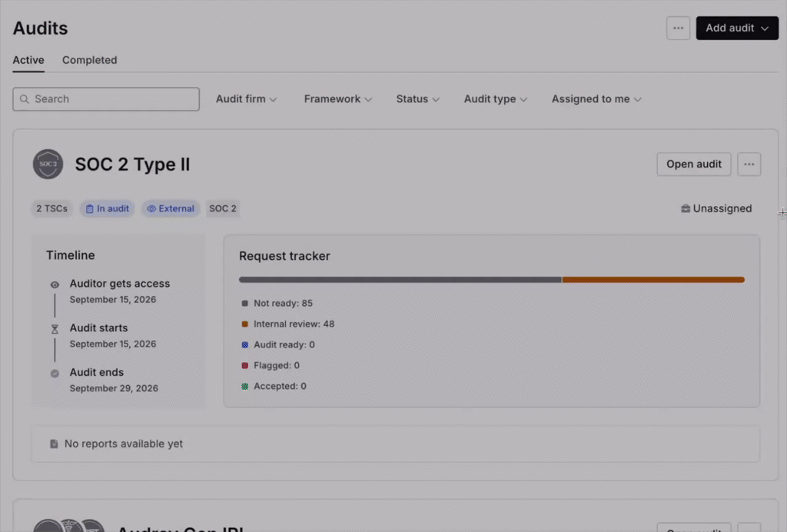
Task: Open the Audit type filter
Action: (x=496, y=99)
